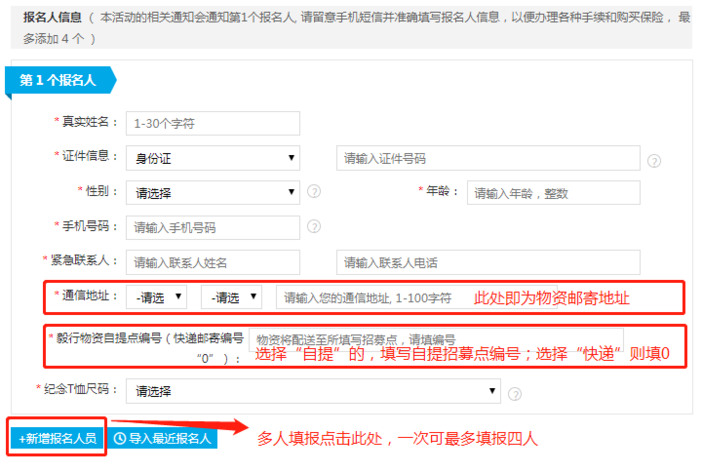Click the +新增报名人员 button
This screenshot has width=702, height=473.
57,438
